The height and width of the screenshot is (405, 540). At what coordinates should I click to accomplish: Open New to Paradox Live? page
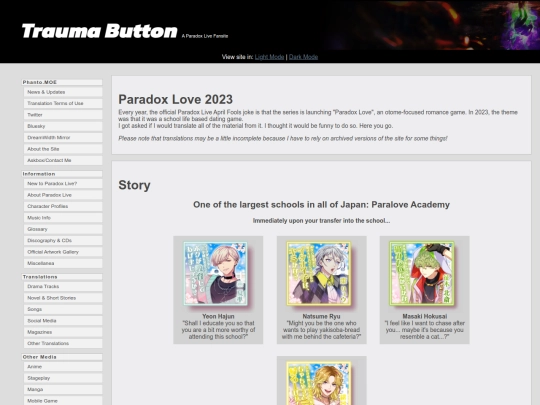(x=63, y=184)
